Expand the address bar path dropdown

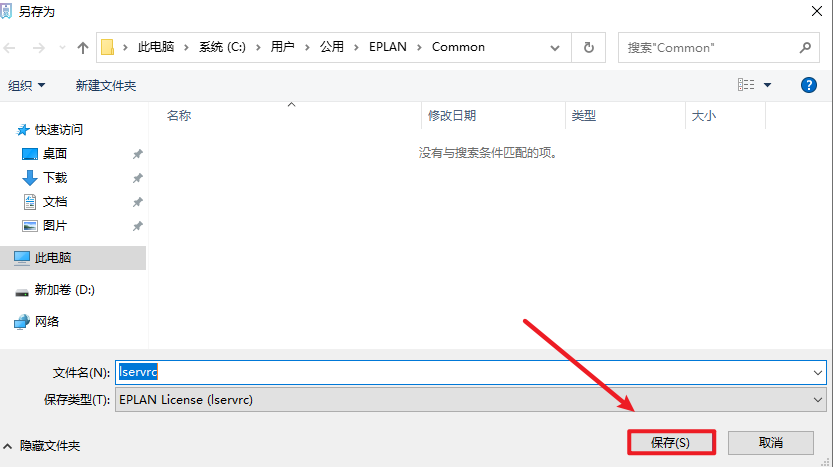tap(555, 47)
